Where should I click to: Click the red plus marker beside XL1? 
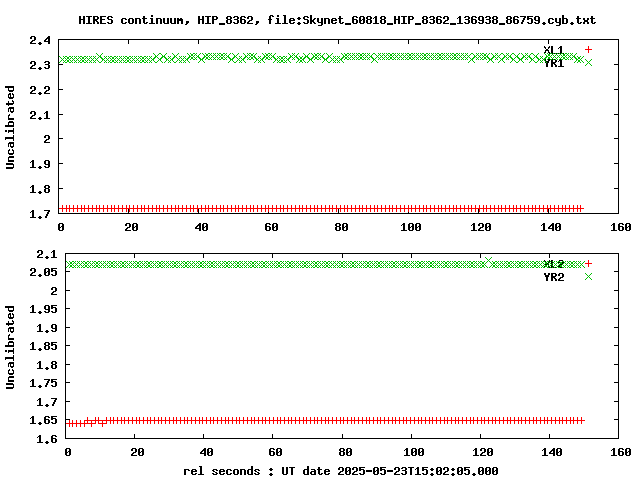[588, 49]
